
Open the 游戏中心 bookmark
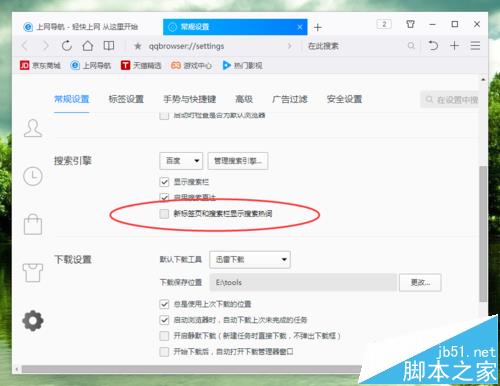191,65
